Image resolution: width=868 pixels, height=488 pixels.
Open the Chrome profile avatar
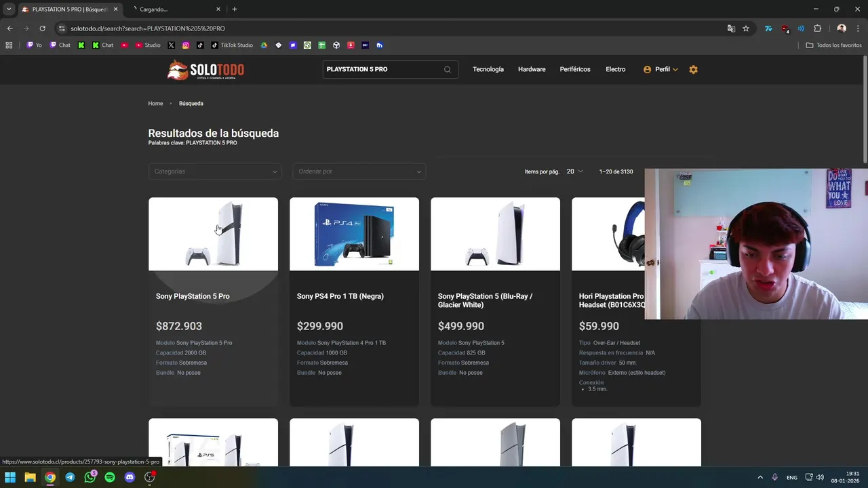[x=842, y=28]
